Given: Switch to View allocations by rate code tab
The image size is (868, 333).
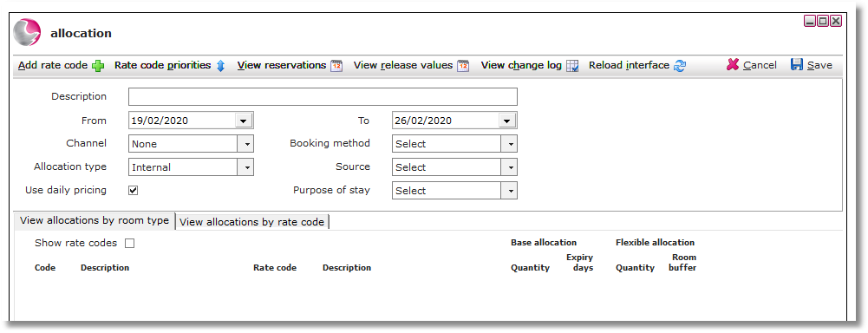Looking at the screenshot, I should [x=251, y=222].
